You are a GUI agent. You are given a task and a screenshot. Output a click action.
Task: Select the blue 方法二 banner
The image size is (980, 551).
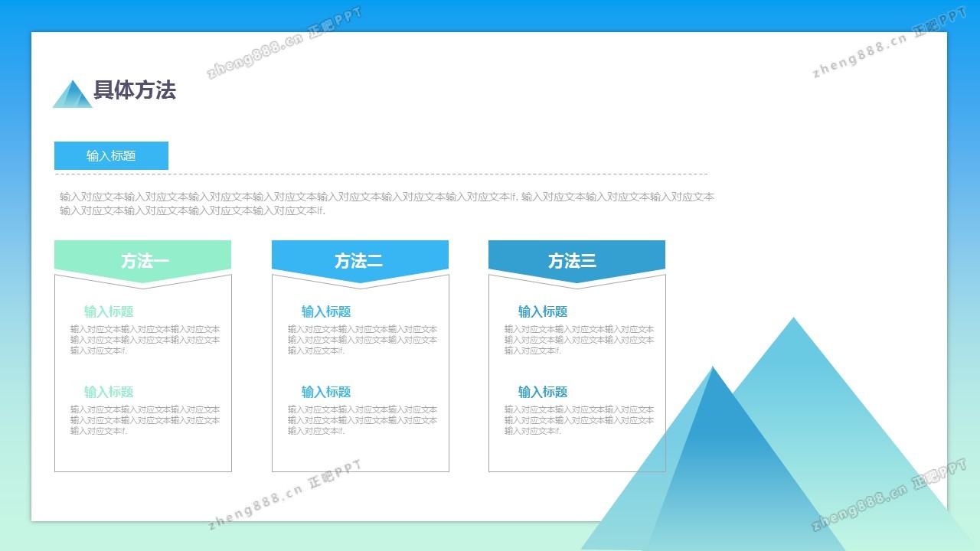(x=360, y=260)
